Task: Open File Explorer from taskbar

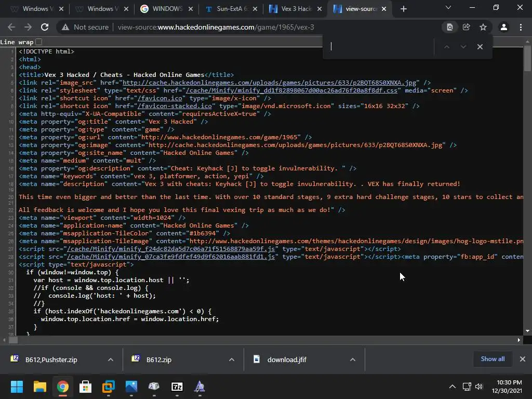Action: coord(39,387)
